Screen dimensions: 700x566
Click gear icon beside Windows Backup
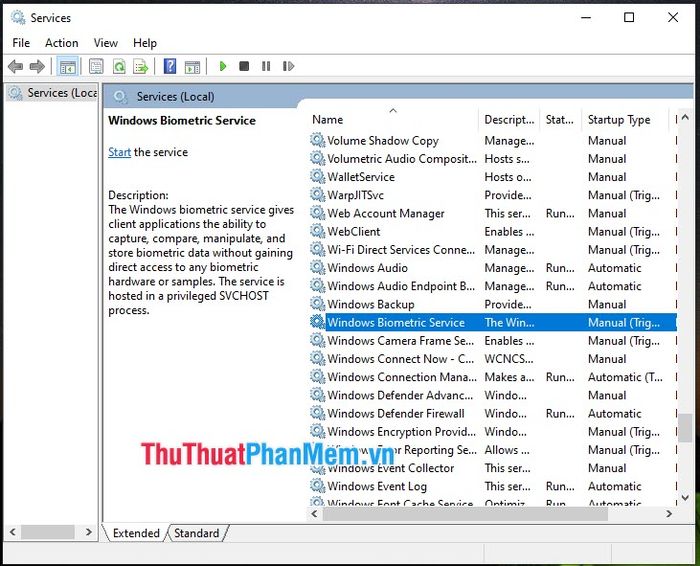[317, 304]
